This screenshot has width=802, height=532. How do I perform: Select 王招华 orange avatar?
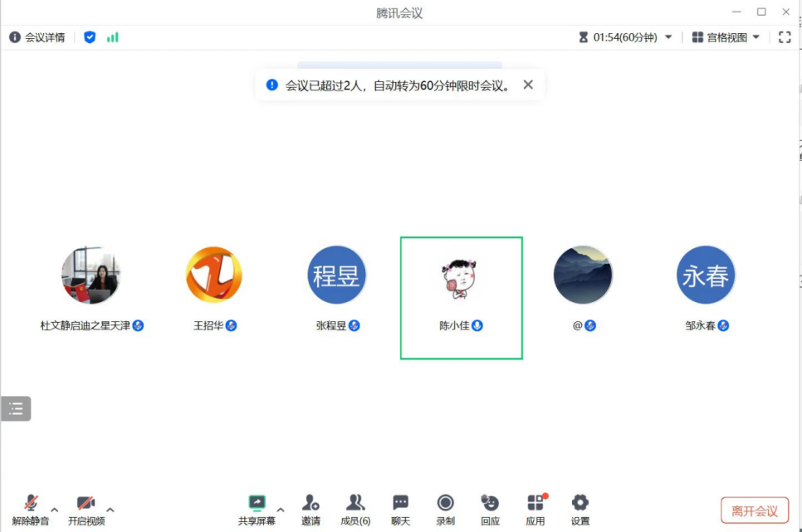(214, 276)
